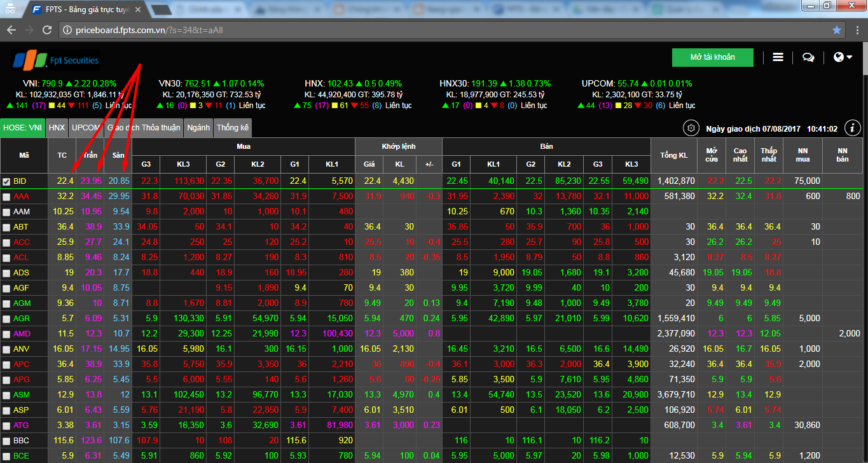Click the Cao nhất column header
This screenshot has height=463, width=868.
(x=740, y=155)
